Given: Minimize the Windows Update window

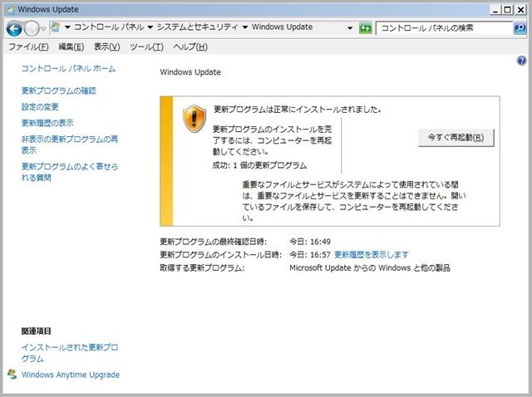Looking at the screenshot, I should (x=495, y=10).
